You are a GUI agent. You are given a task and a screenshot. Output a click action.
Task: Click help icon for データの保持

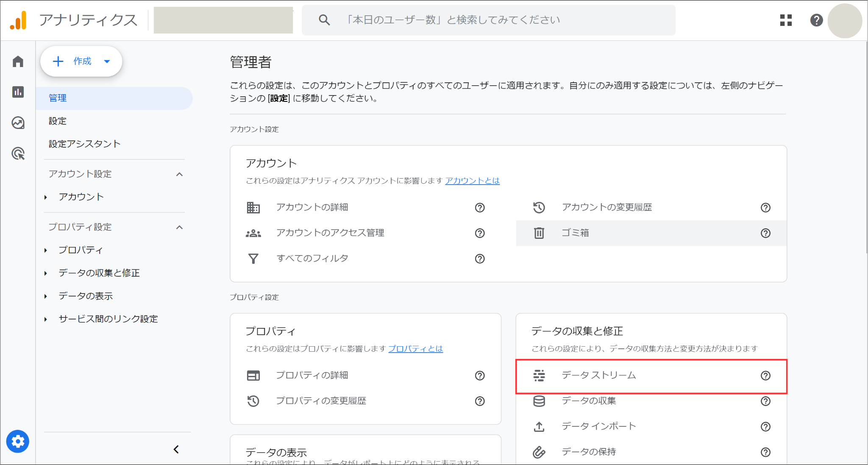765,452
